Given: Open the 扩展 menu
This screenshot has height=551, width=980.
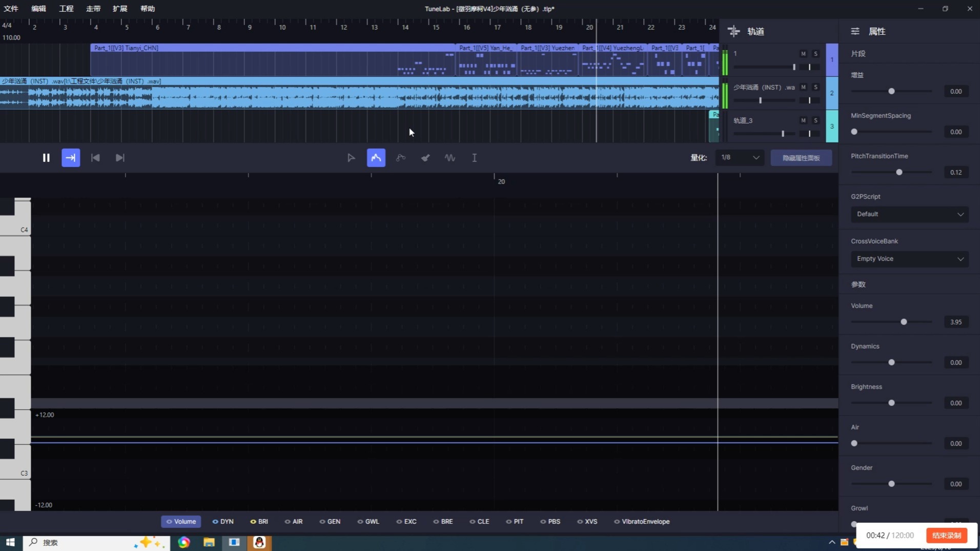Looking at the screenshot, I should (x=120, y=9).
